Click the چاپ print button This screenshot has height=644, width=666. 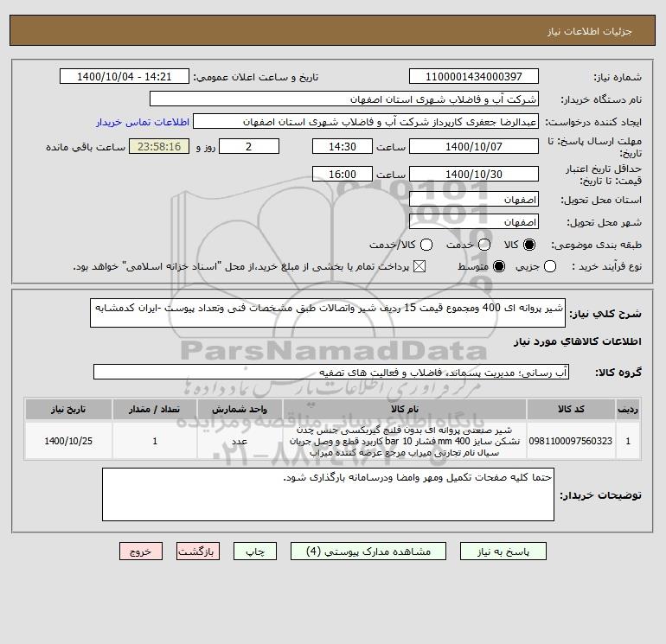click(255, 552)
